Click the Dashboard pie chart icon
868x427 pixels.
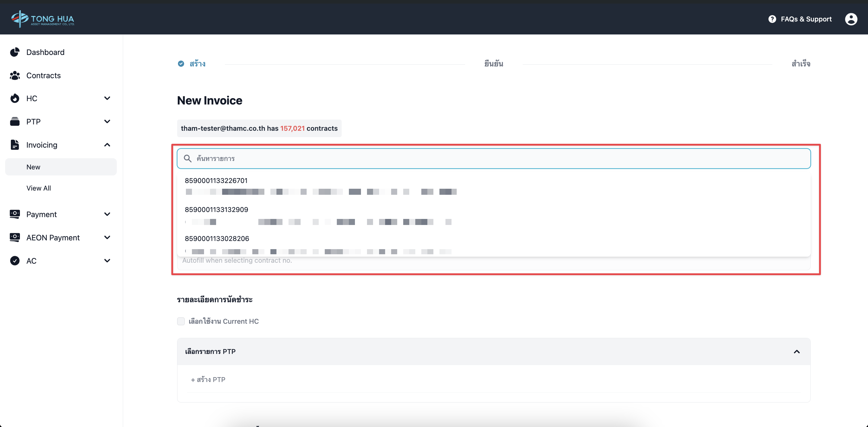[15, 52]
